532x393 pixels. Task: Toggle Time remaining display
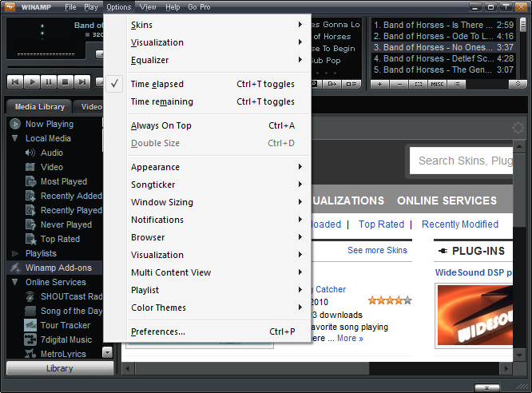point(207,101)
